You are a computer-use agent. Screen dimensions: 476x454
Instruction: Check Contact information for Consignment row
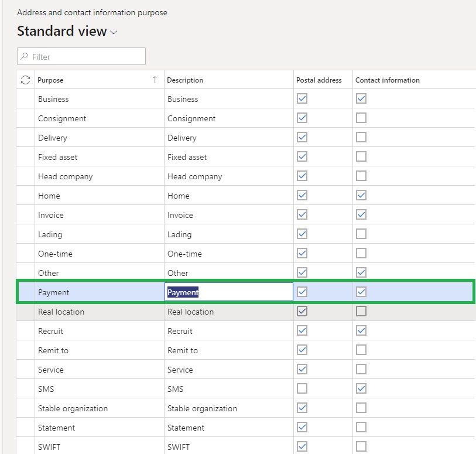[x=361, y=118]
